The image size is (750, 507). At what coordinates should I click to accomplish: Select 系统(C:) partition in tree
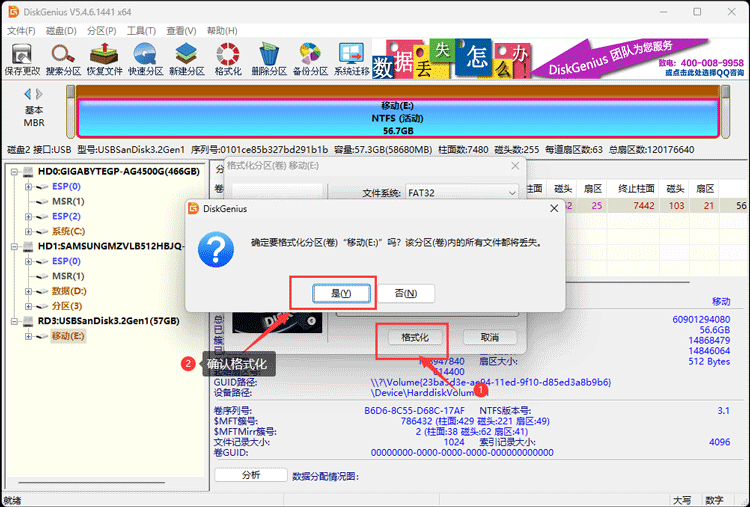pos(68,231)
